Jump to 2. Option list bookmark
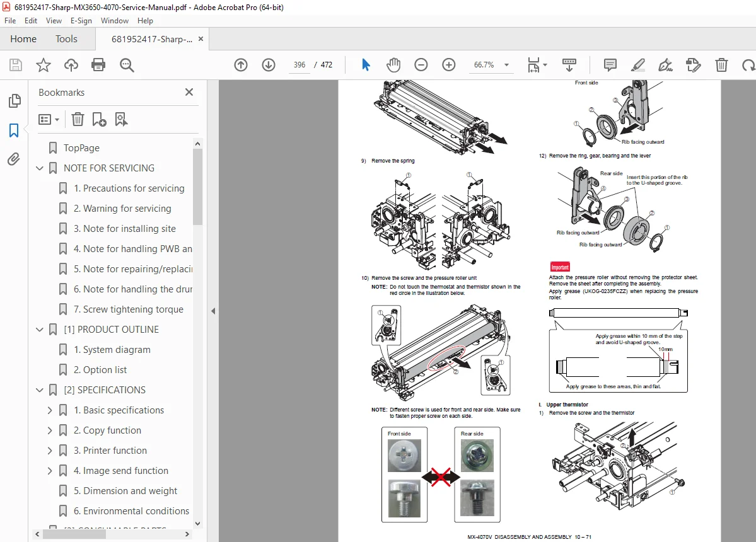The width and height of the screenshot is (756, 542). coord(100,370)
